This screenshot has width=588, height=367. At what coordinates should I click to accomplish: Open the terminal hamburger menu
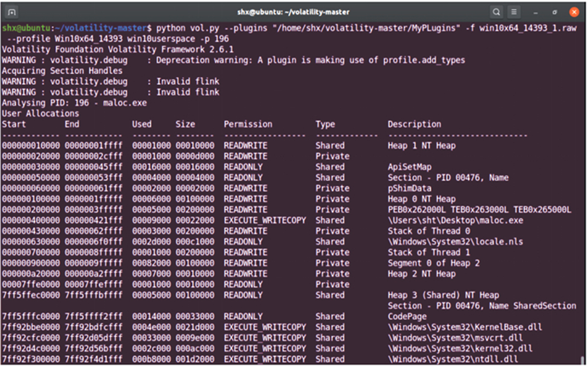[x=514, y=12]
